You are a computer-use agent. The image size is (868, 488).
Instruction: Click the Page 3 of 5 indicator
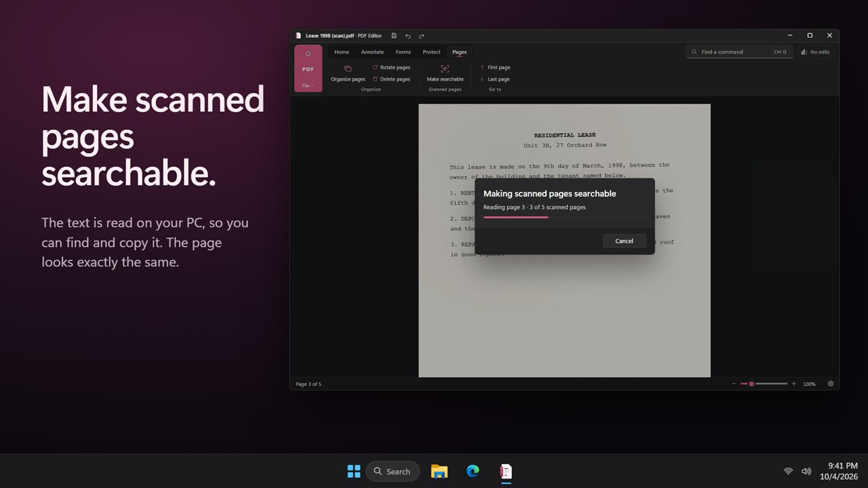[309, 384]
